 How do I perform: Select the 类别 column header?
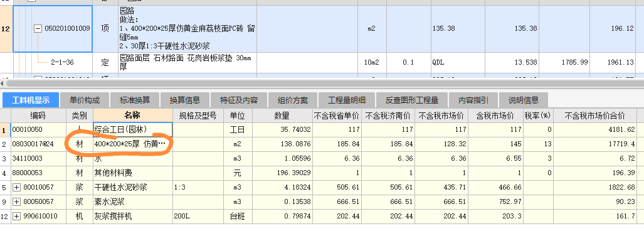click(x=80, y=115)
